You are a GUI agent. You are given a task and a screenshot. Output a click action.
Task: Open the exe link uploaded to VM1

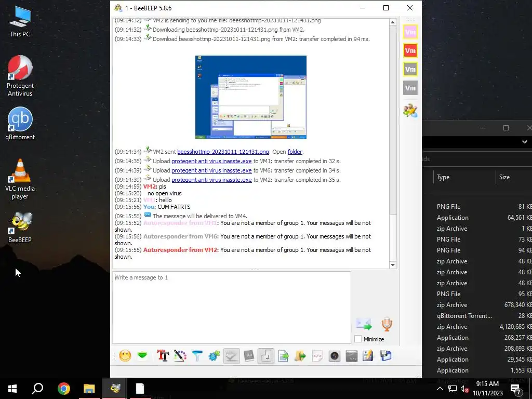pyautogui.click(x=211, y=161)
